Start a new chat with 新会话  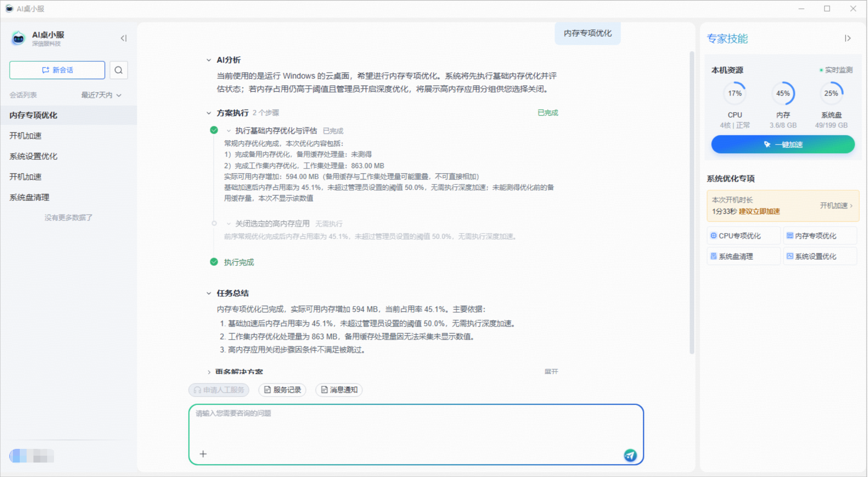coord(57,70)
